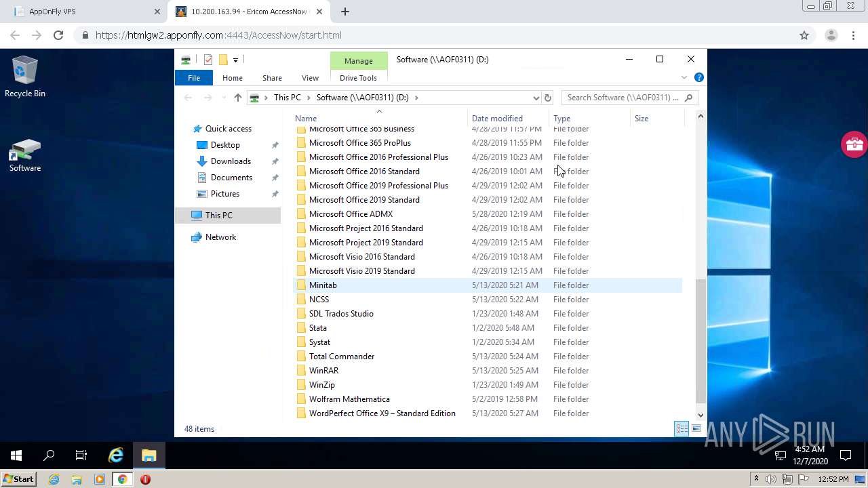Open the Customize Quick Access Toolbar dropdown
The height and width of the screenshot is (488, 868).
(235, 60)
